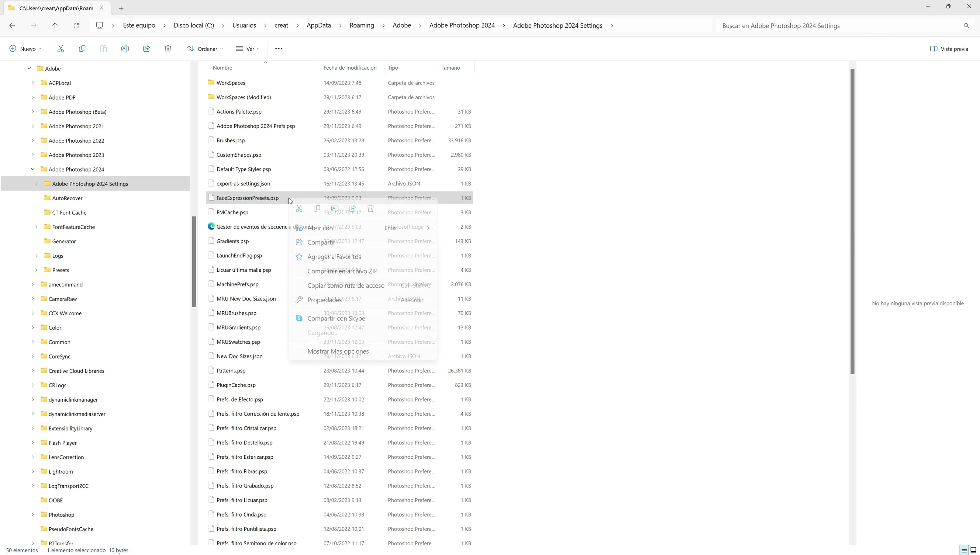Collapse the Adobe folder in the tree
Screen dimensions: 980x555
[x=29, y=69]
